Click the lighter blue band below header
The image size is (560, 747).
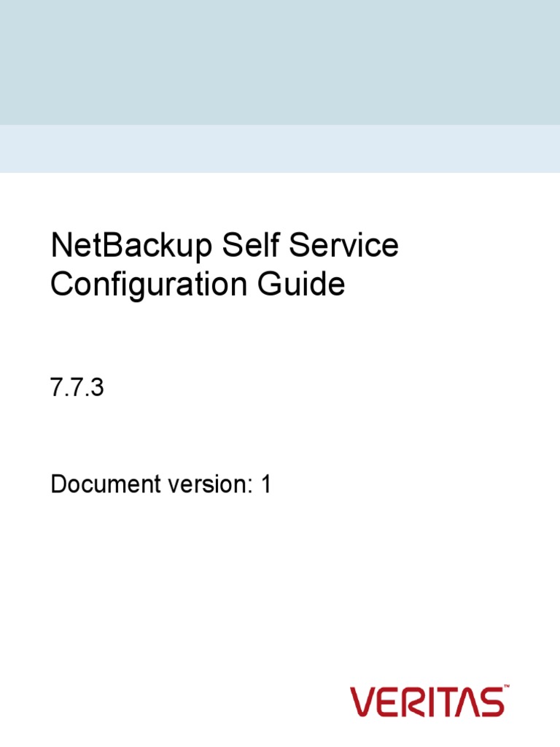tap(280, 149)
